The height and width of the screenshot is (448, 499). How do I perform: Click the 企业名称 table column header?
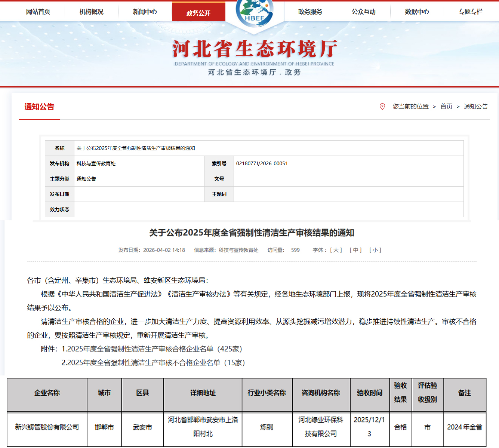47,393
